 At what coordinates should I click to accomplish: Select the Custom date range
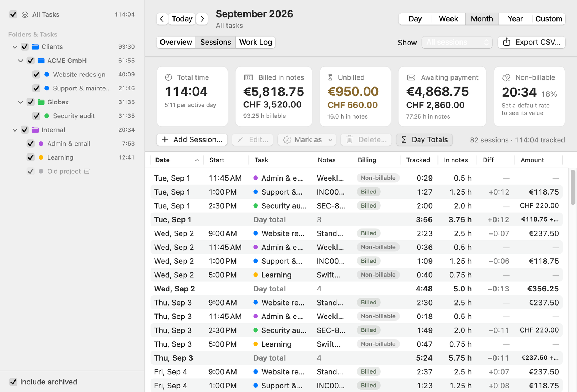(x=549, y=19)
